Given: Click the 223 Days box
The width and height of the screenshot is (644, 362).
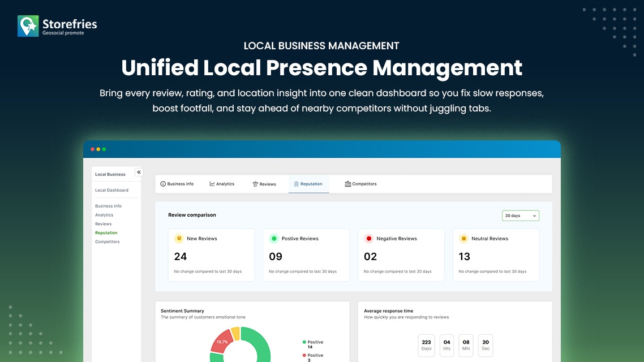Looking at the screenshot, I should 426,345.
